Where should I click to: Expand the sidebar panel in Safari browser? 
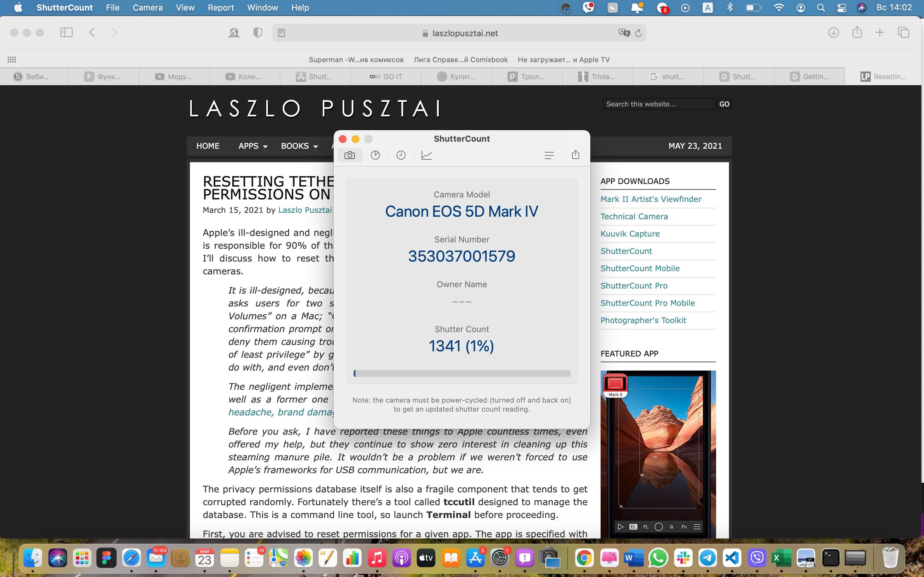pyautogui.click(x=66, y=33)
